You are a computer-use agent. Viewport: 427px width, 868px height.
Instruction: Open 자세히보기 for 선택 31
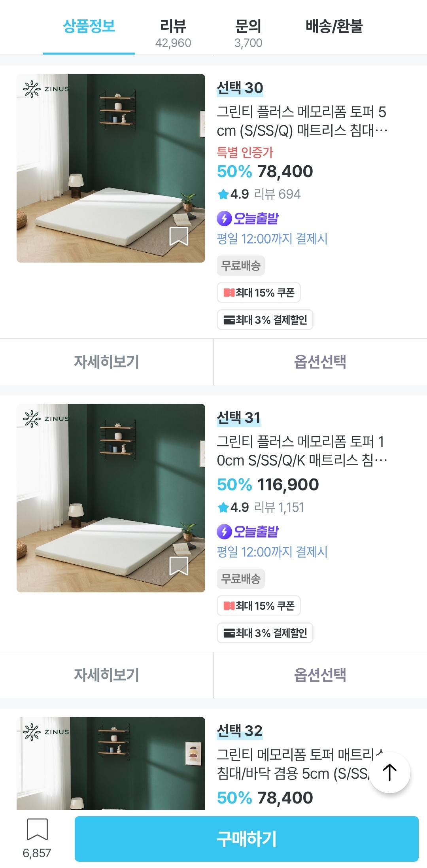(x=107, y=675)
